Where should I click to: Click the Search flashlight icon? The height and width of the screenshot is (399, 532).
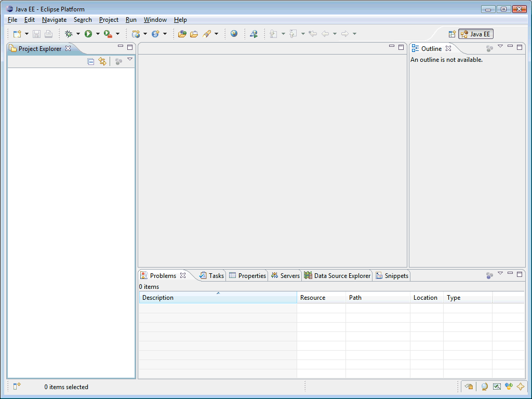[207, 34]
